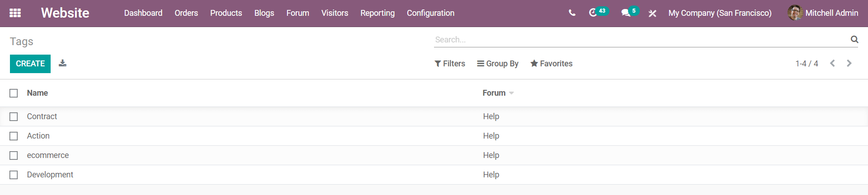Check the Development row checkbox

[14, 175]
